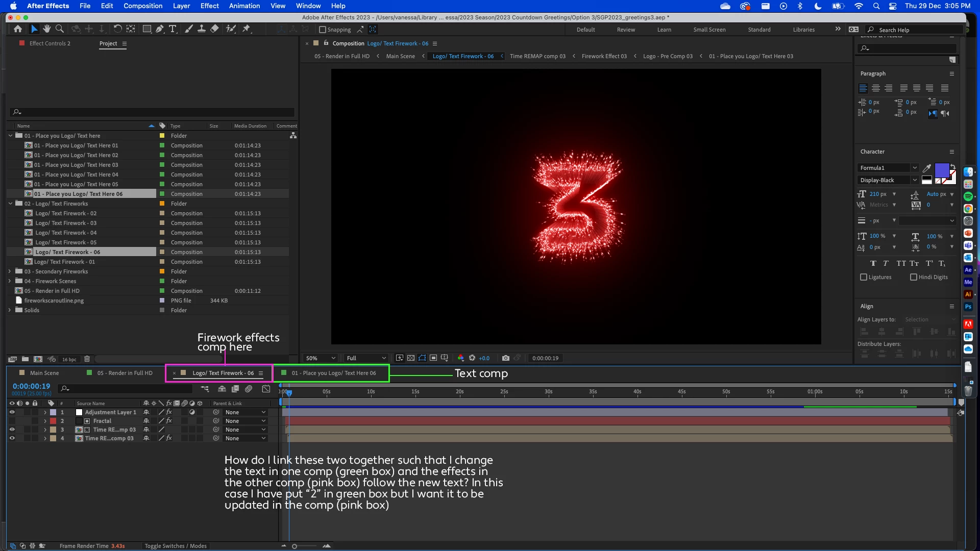Viewport: 980px width, 551px height.
Task: Expand the 03 - Secondary Fireworks folder
Action: click(x=10, y=271)
